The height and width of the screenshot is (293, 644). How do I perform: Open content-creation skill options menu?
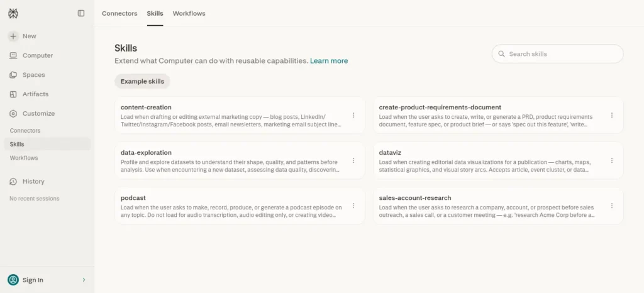[x=353, y=115]
